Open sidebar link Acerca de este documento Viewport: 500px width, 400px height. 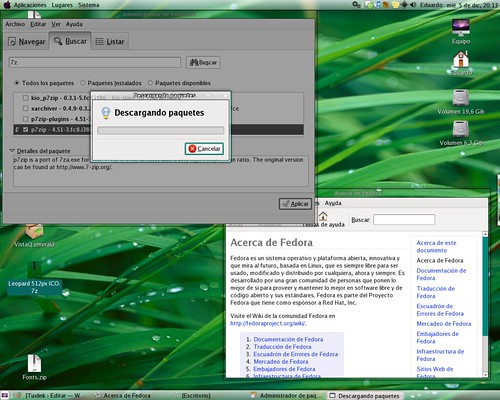tap(436, 247)
